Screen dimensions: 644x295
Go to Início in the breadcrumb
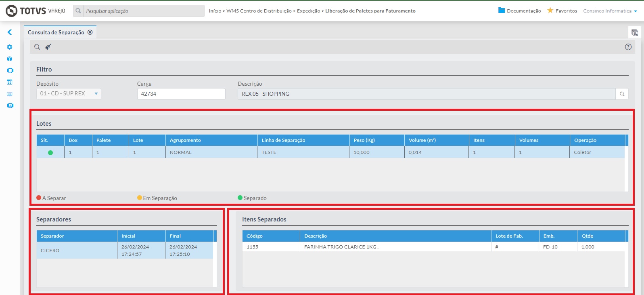pyautogui.click(x=215, y=11)
